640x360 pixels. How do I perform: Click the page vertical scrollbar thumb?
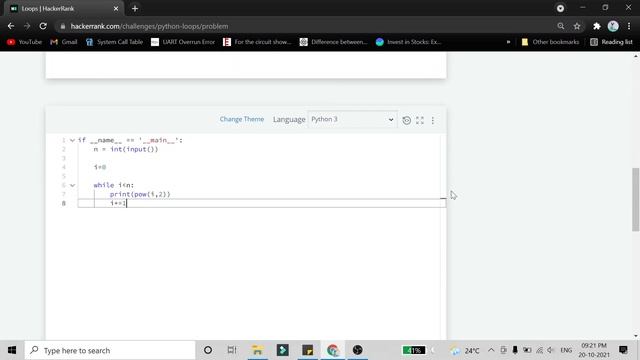pos(636,199)
